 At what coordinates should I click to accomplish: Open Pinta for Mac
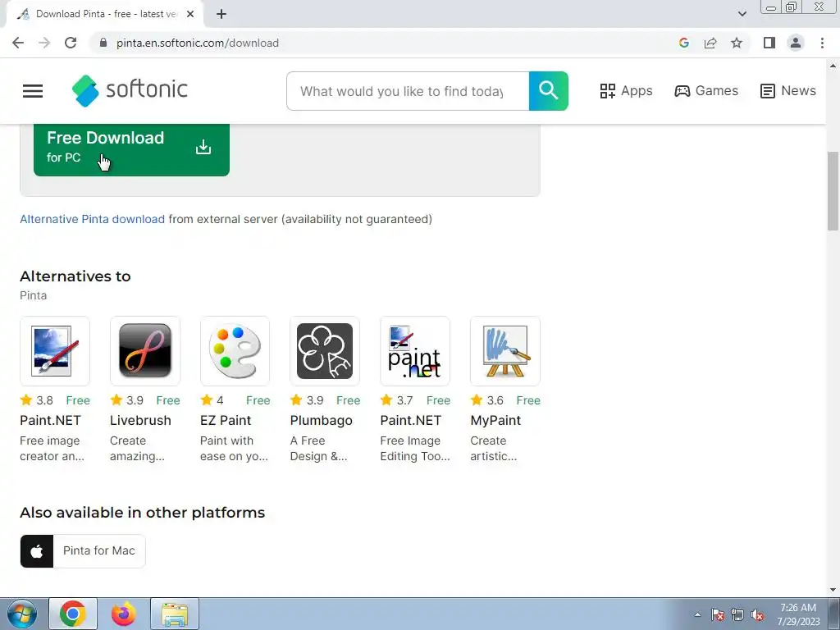pos(83,550)
